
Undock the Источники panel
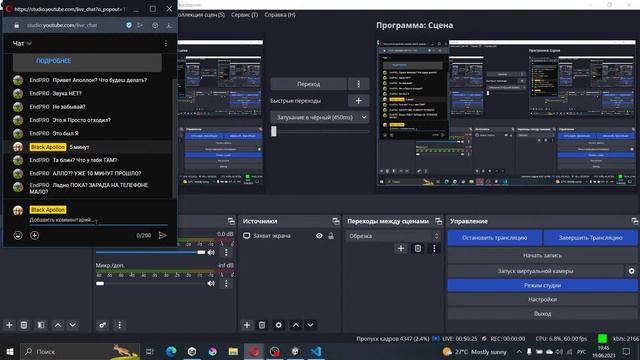tap(336, 221)
